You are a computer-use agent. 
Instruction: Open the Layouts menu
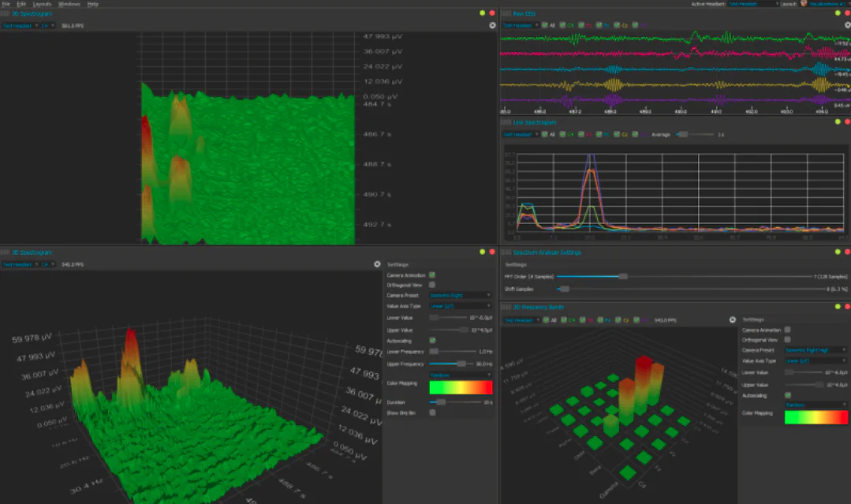[x=42, y=4]
